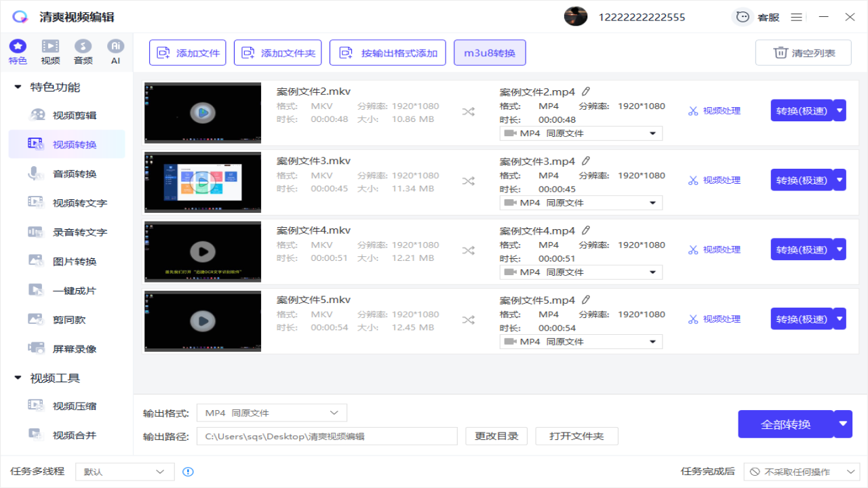Viewport: 868px width, 488px height.
Task: Open the 客服 customer service chat icon
Action: pos(743,17)
